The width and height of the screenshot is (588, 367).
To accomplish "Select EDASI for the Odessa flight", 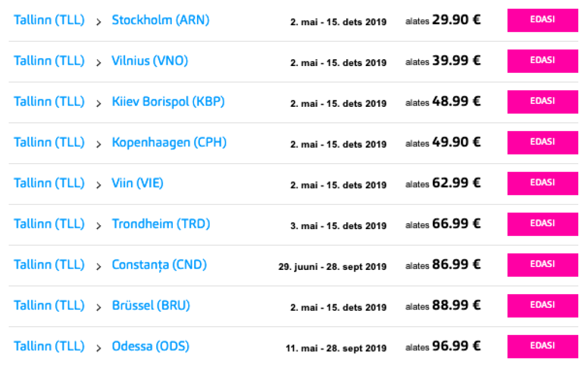I will point(542,346).
